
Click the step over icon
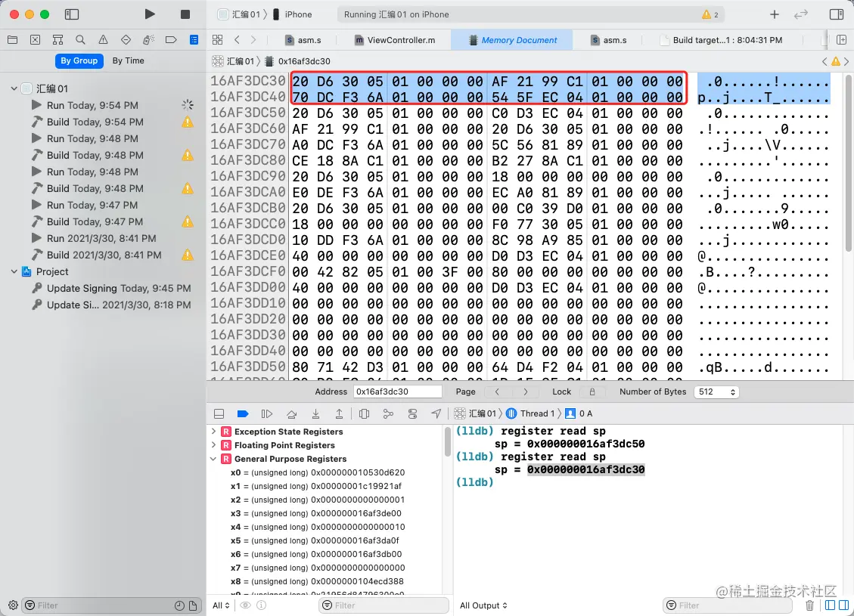[x=291, y=413]
